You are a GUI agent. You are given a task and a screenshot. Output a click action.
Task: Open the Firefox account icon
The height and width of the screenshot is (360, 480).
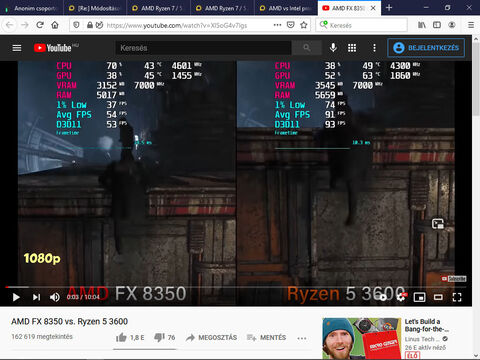click(x=452, y=25)
